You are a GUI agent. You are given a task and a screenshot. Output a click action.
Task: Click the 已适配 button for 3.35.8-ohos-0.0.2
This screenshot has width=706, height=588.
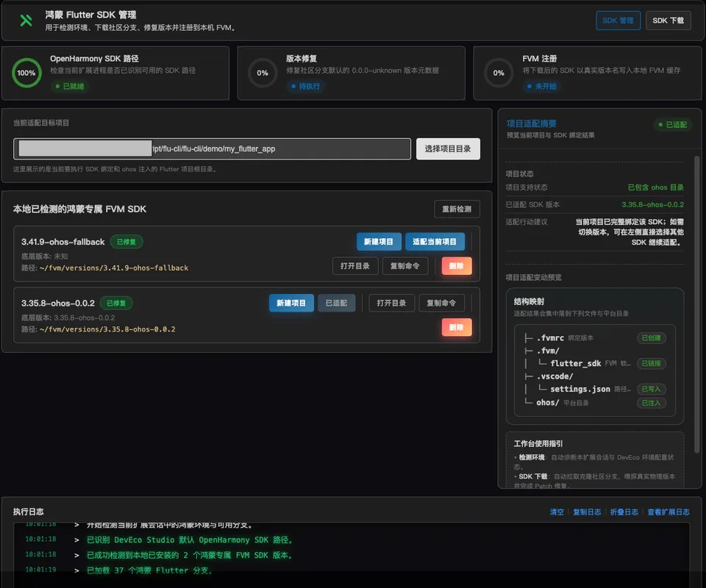(336, 304)
